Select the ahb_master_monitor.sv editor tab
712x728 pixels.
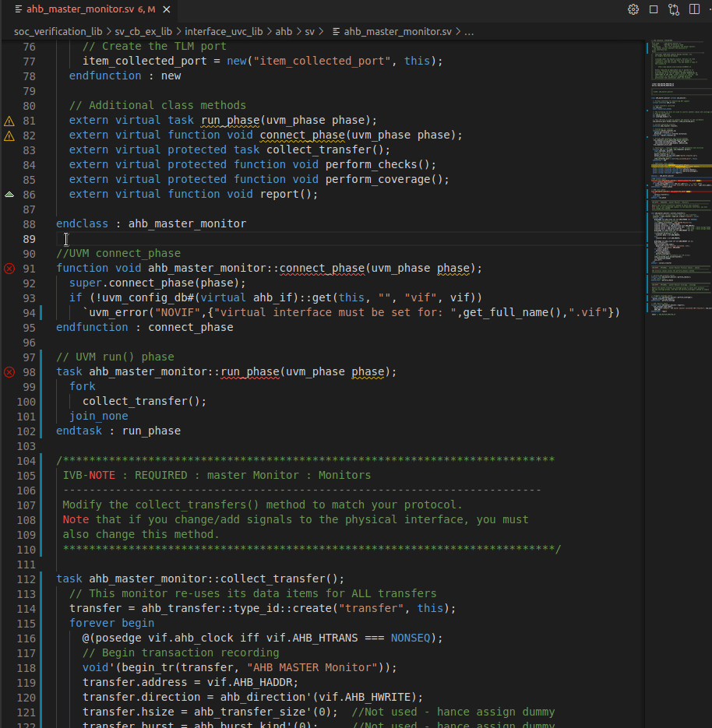pos(90,11)
